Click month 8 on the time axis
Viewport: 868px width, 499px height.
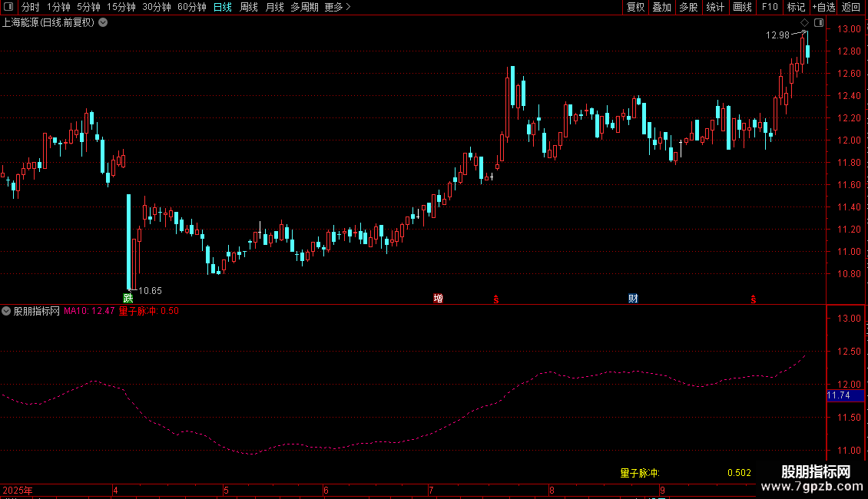pos(552,491)
